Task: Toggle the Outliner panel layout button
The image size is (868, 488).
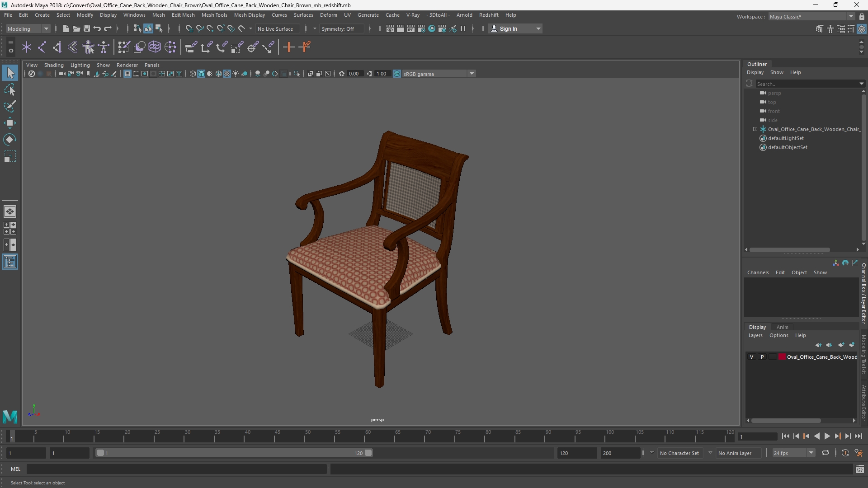Action: pyautogui.click(x=10, y=262)
